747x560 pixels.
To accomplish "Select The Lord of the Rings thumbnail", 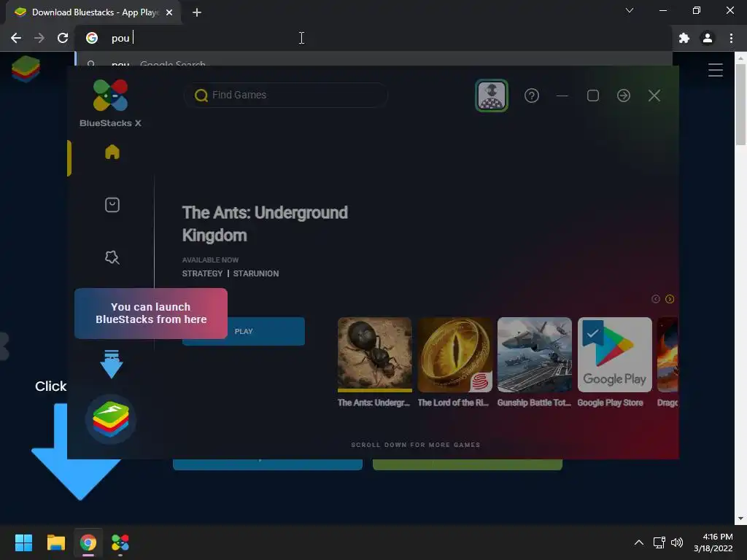I will [x=454, y=355].
